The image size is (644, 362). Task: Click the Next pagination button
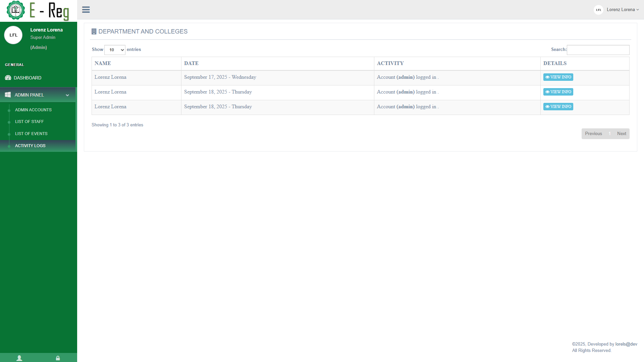pyautogui.click(x=621, y=134)
